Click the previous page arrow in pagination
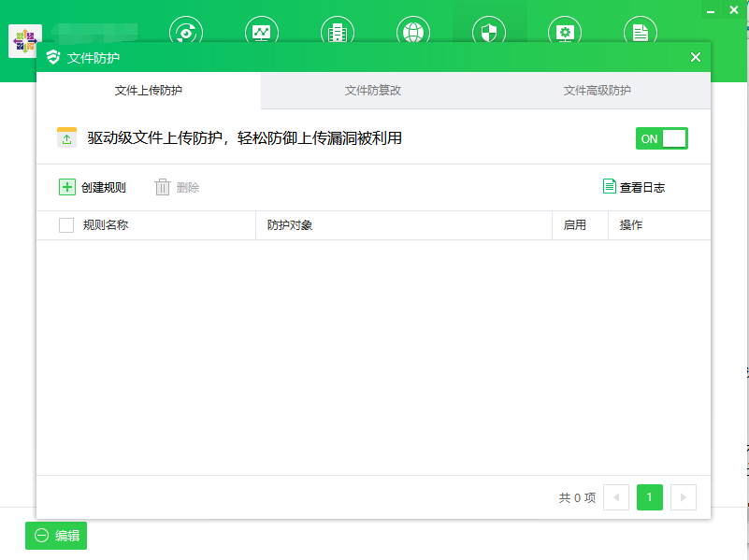Viewport: 749px width, 560px height. pos(616,497)
